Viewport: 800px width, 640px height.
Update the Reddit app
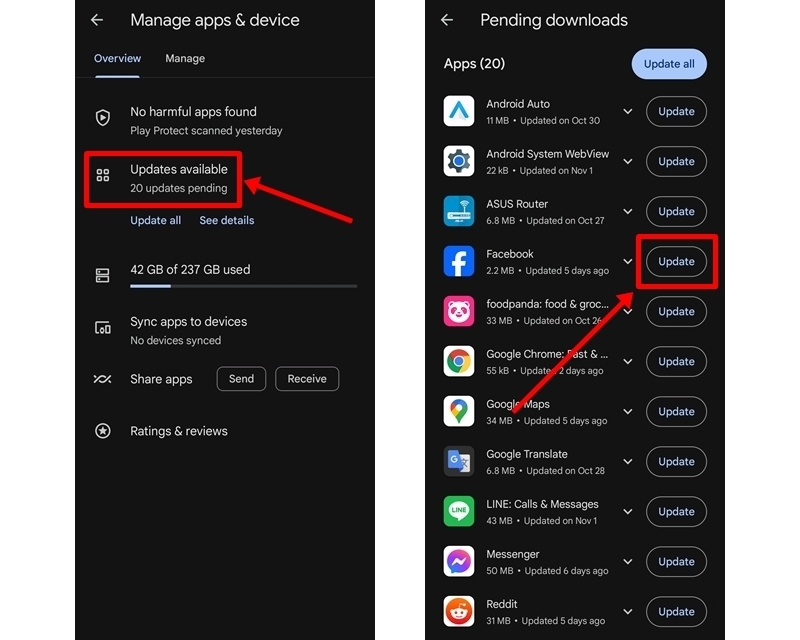677,611
